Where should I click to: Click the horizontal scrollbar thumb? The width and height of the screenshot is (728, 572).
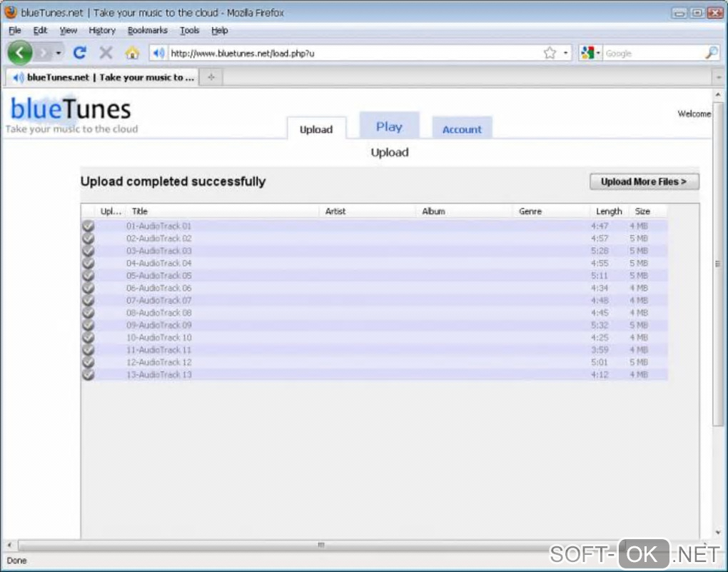coord(320,545)
